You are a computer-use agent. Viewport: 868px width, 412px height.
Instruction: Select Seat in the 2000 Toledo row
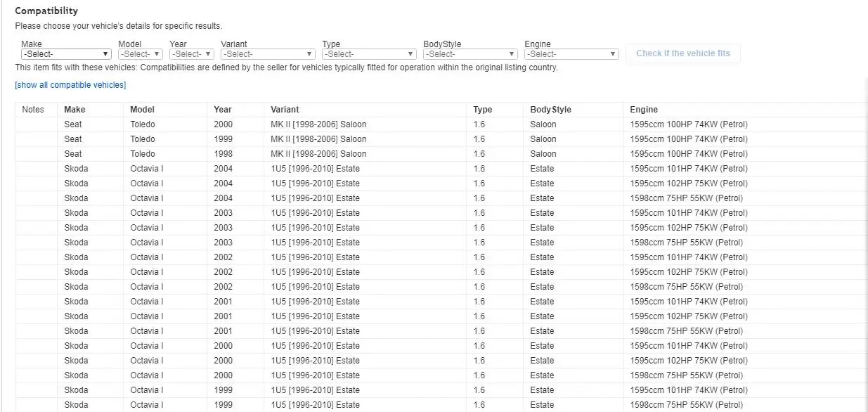click(x=73, y=124)
